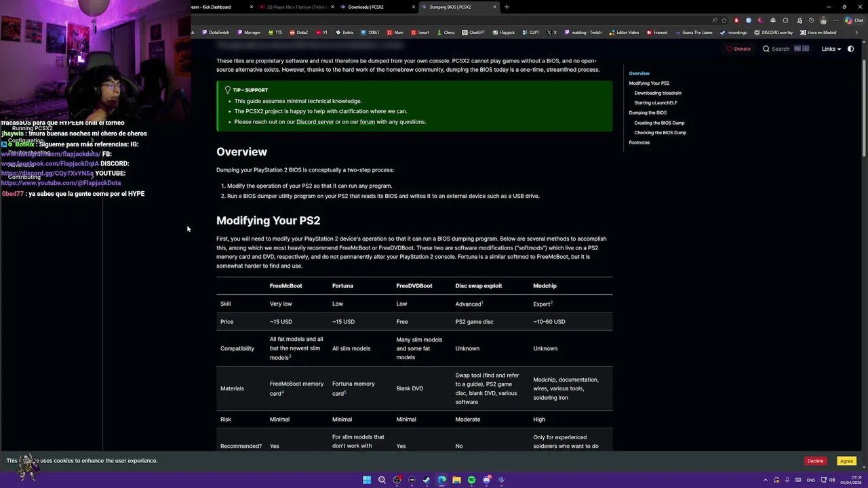The width and height of the screenshot is (868, 488).
Task: Toggle the dark/light theme icon
Action: [850, 49]
